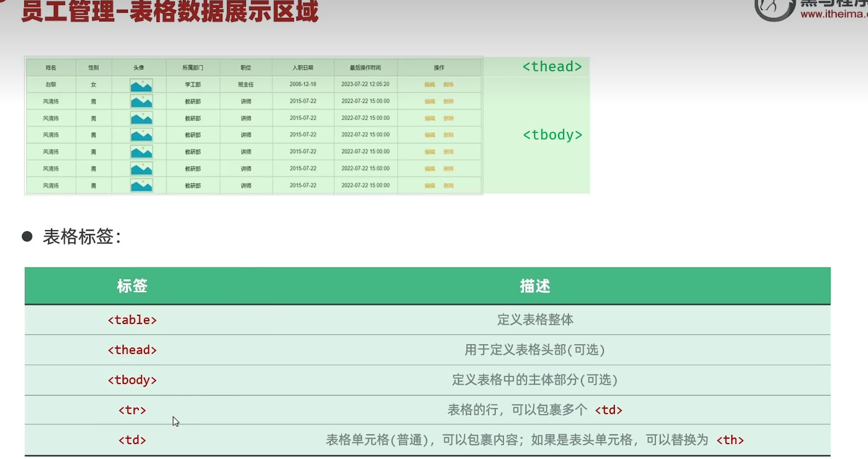Click the avatar thumbnail in the last table row
The width and height of the screenshot is (868, 459).
coord(141,186)
